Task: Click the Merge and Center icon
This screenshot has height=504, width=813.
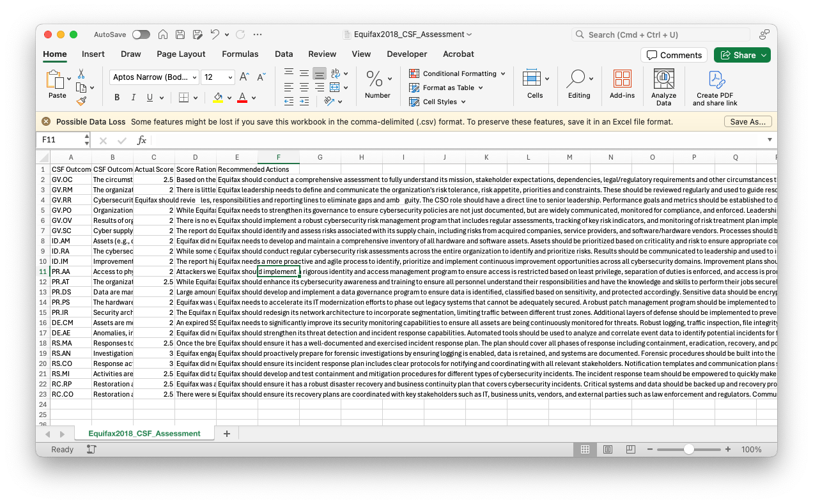Action: (335, 88)
